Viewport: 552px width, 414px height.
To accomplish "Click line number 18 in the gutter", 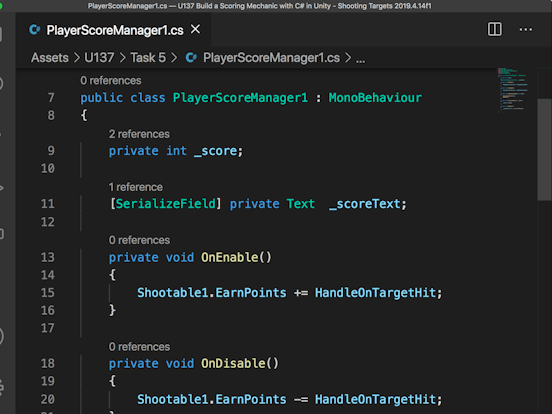I will (x=48, y=364).
